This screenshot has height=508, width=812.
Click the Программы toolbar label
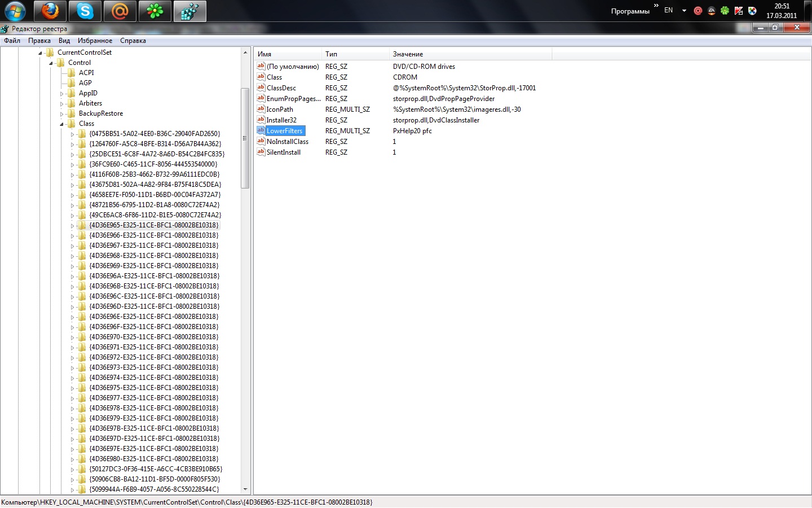[x=630, y=11]
